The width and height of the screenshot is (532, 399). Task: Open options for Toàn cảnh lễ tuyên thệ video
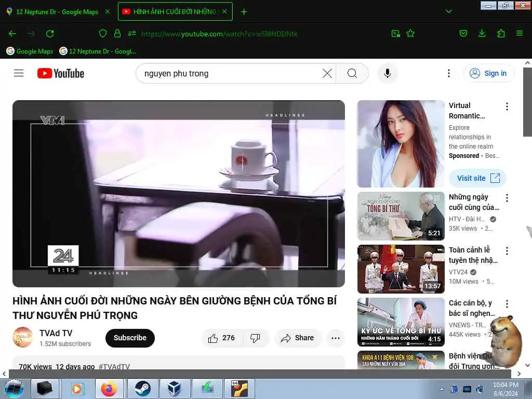tap(507, 251)
